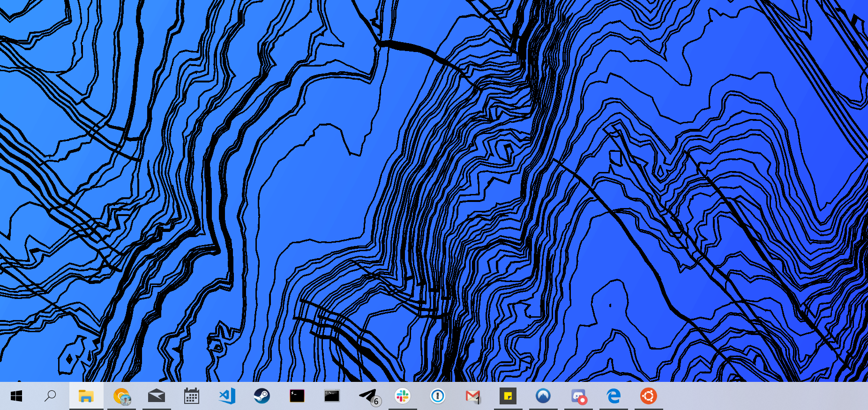Open the Mail envelope app
The image size is (868, 410).
[157, 396]
